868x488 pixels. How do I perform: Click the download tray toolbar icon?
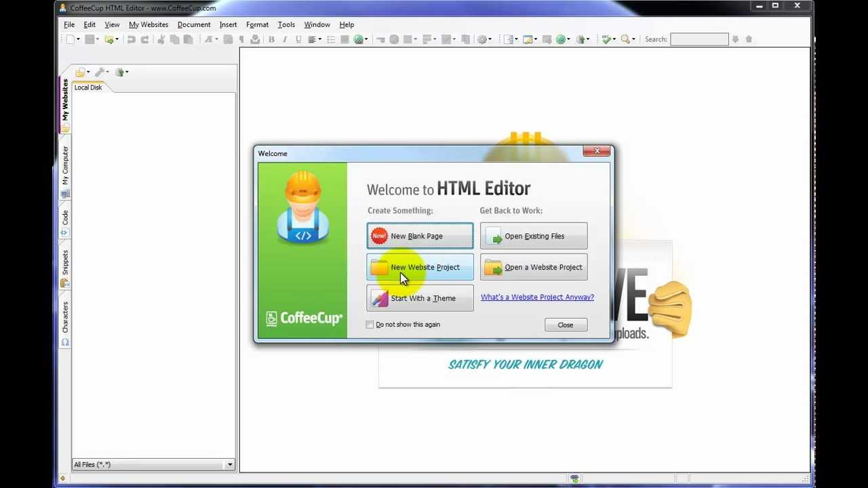255,39
